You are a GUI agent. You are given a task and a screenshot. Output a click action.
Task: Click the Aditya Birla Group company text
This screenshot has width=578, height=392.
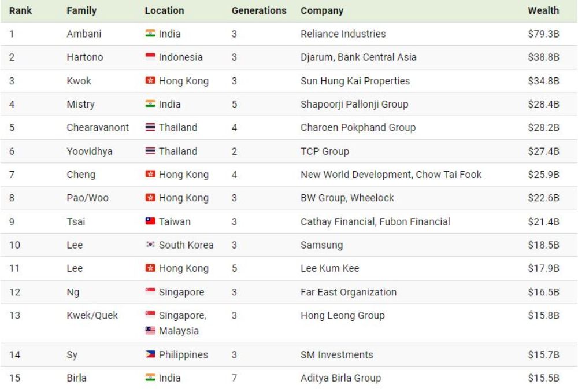point(340,378)
